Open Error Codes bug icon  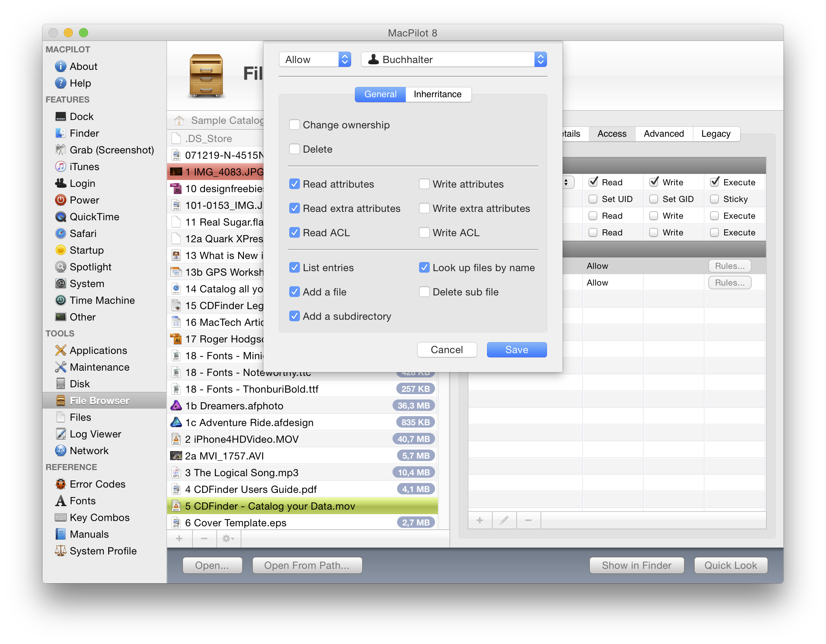click(61, 484)
